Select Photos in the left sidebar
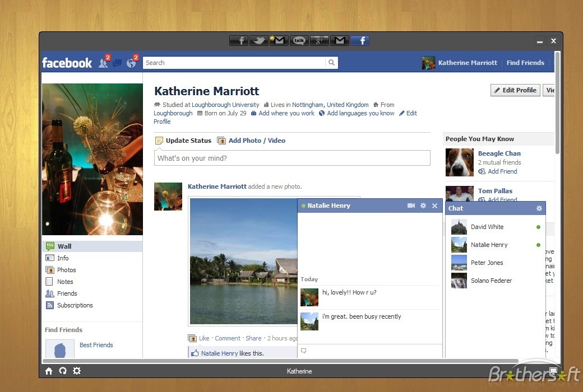583x392 pixels. point(66,270)
